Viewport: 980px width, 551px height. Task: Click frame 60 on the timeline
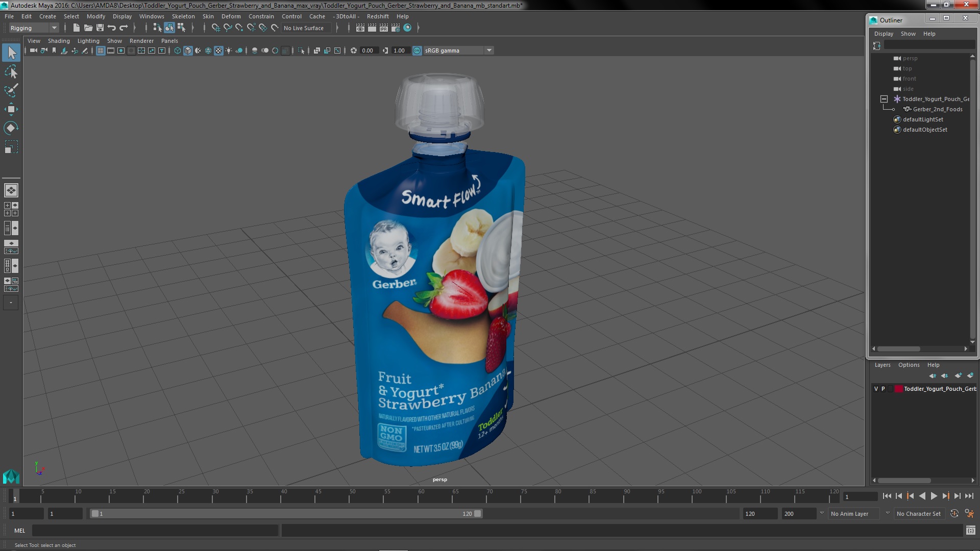[421, 496]
